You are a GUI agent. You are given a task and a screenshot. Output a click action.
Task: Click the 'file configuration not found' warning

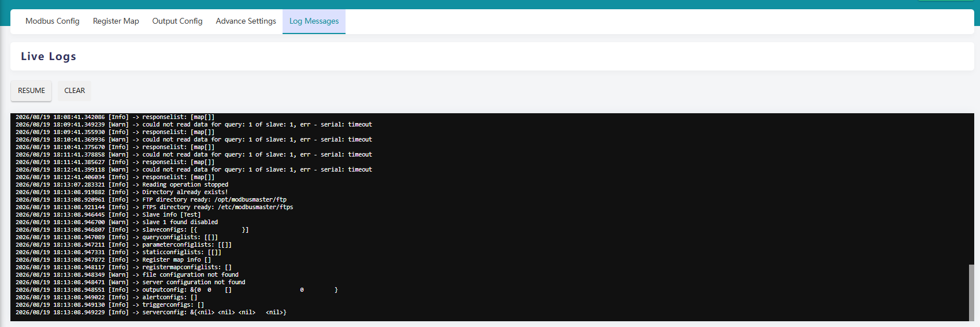pyautogui.click(x=127, y=275)
